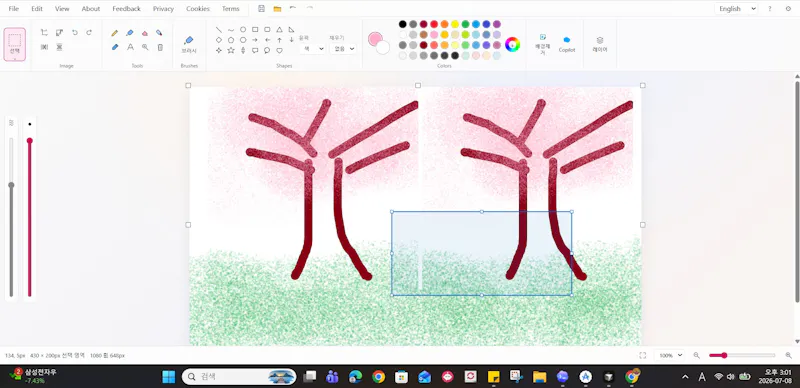Screen dimensions: 800x388
Task: Open the shape outline (윤곽) dropdown
Action: (312, 48)
